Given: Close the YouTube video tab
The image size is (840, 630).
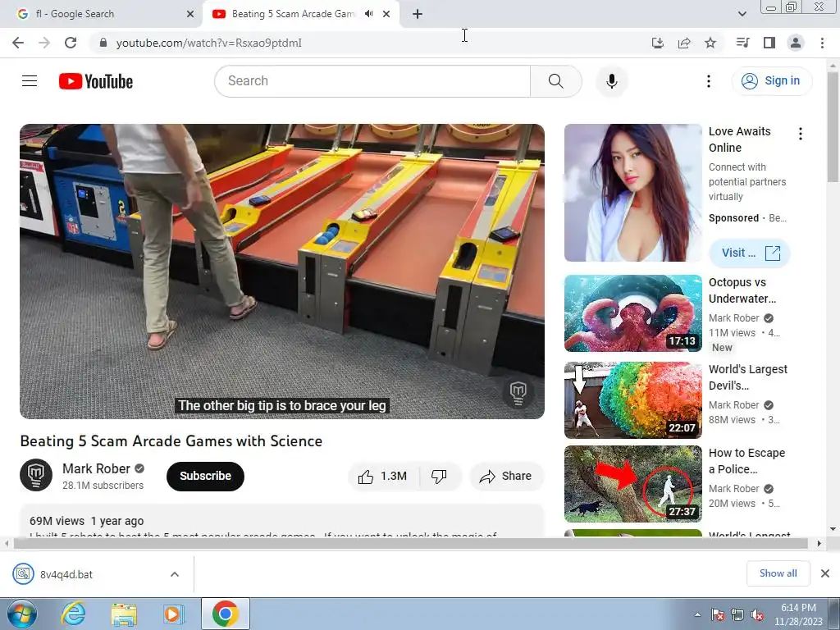Looking at the screenshot, I should click(386, 14).
